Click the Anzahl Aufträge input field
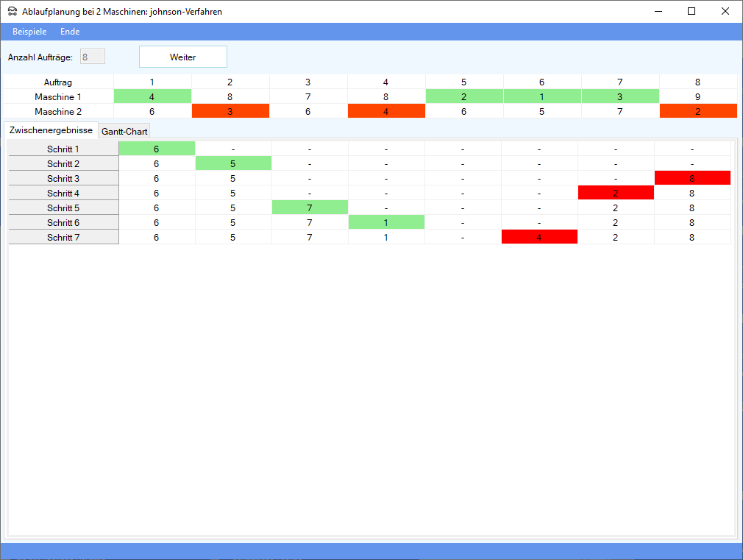 [x=93, y=57]
